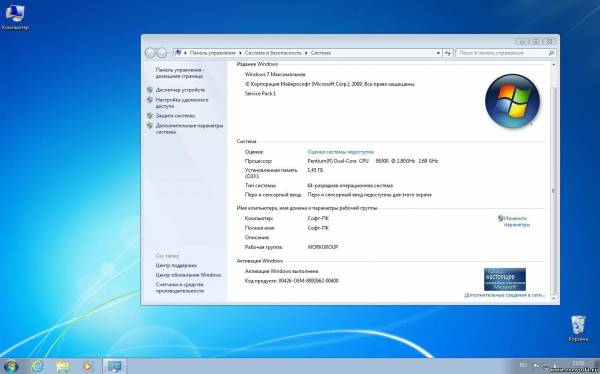Open Настройка удаленного доступа link
Image resolution: width=600 pixels, height=374 pixels.
(x=182, y=103)
